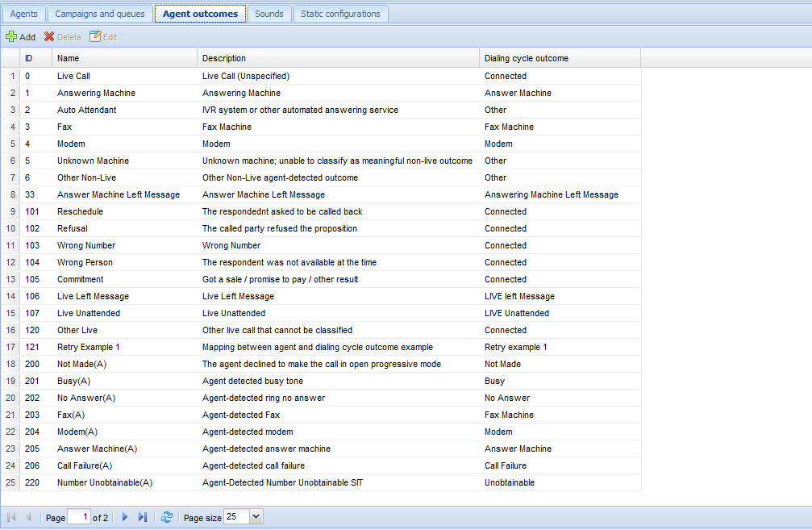Sort by the ID column header
The width and height of the screenshot is (812, 530).
click(x=35, y=59)
